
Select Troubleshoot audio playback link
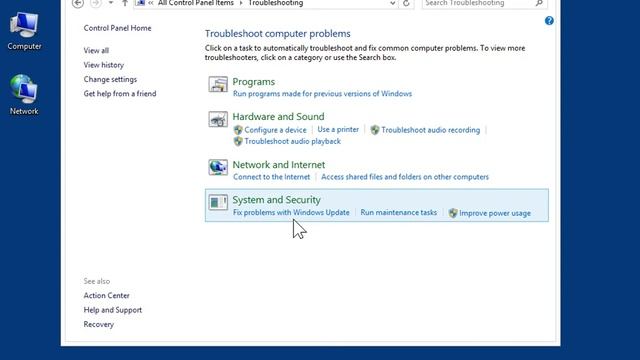(x=292, y=141)
